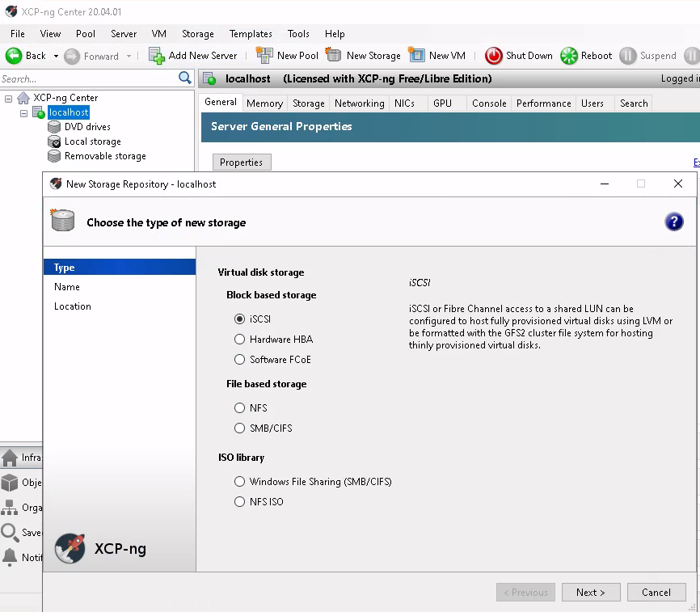Select the Software FCoE radio button
The image size is (700, 612).
click(240, 360)
